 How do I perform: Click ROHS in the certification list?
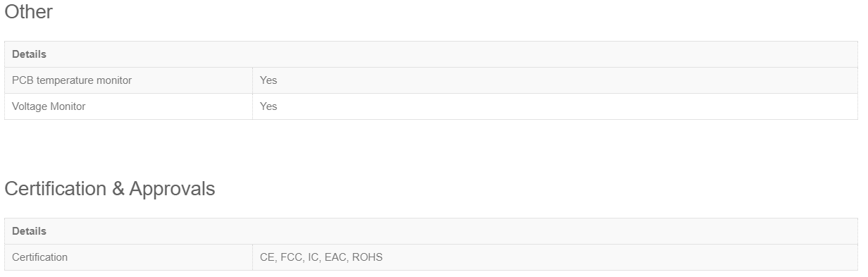(367, 257)
